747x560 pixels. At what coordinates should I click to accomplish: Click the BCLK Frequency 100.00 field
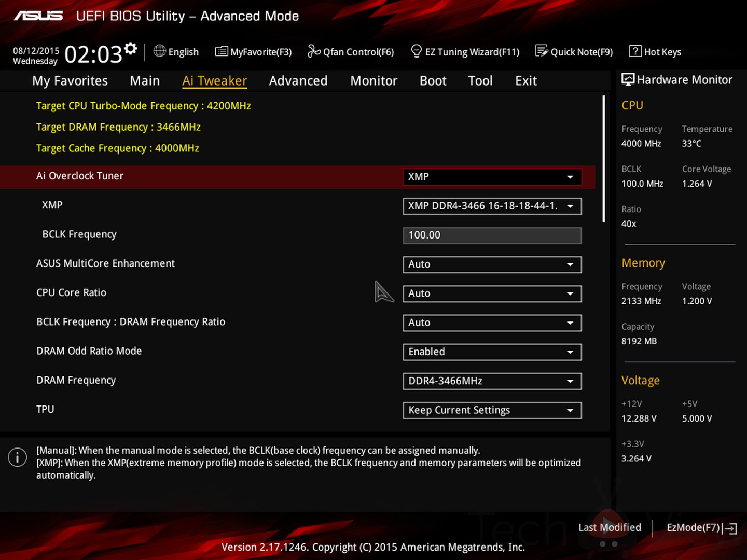pos(492,235)
